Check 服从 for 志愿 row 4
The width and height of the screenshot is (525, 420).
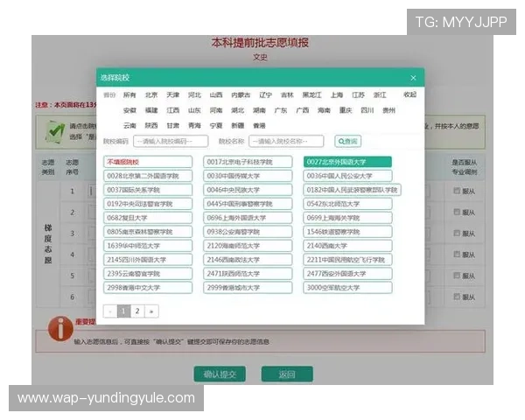coord(457,255)
